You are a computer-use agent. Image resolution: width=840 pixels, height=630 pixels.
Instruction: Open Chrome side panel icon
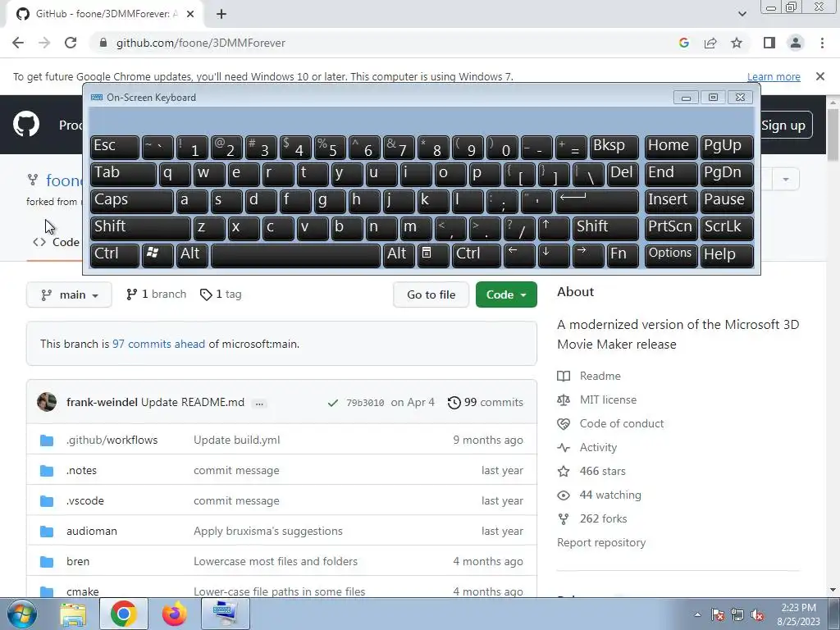(769, 43)
